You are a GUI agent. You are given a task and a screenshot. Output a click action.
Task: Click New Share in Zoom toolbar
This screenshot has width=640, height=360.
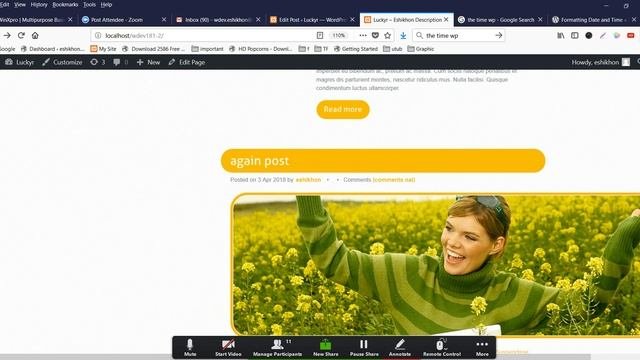pos(326,348)
